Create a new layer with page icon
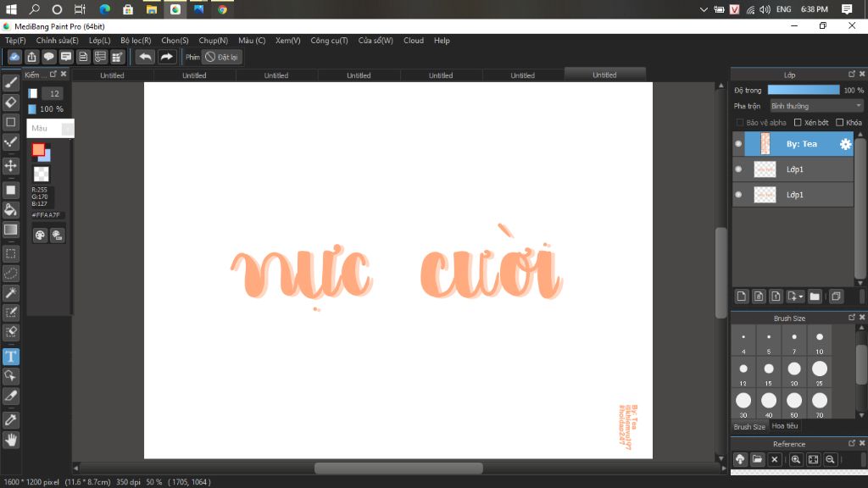The image size is (868, 488). 741,297
